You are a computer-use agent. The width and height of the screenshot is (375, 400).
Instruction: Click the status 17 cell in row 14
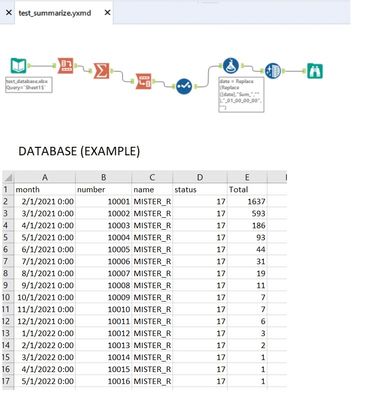click(x=200, y=345)
